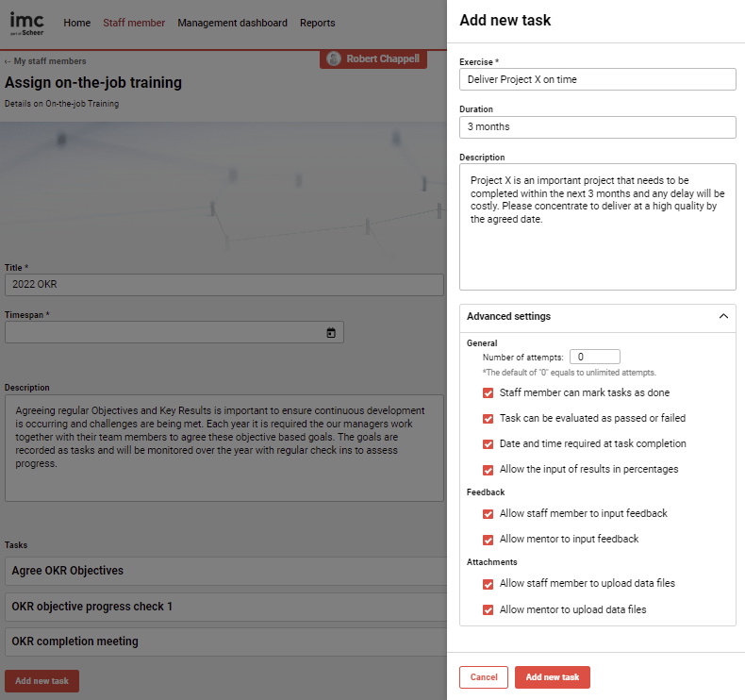Uncheck Staff member can mark tasks as done

click(x=488, y=392)
